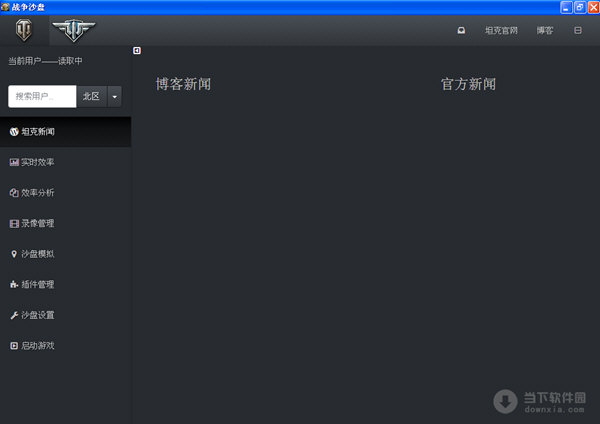Open the 博客 link in top bar

point(545,31)
